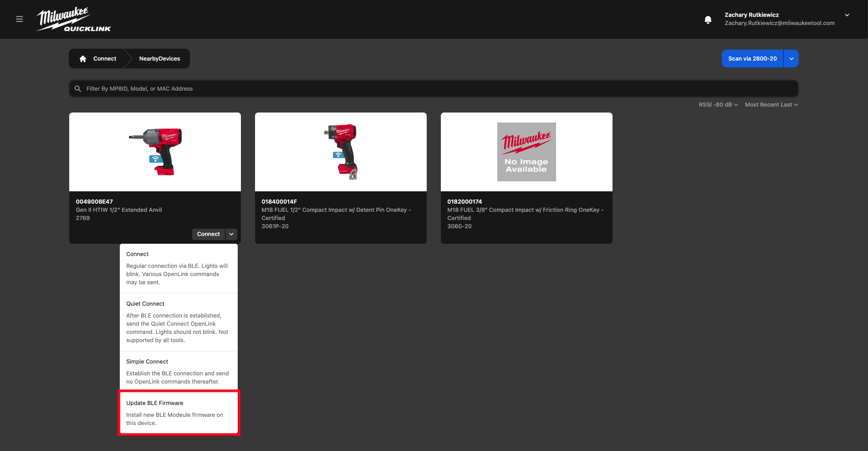Click the 3061P-20 compact impact image

(x=341, y=152)
